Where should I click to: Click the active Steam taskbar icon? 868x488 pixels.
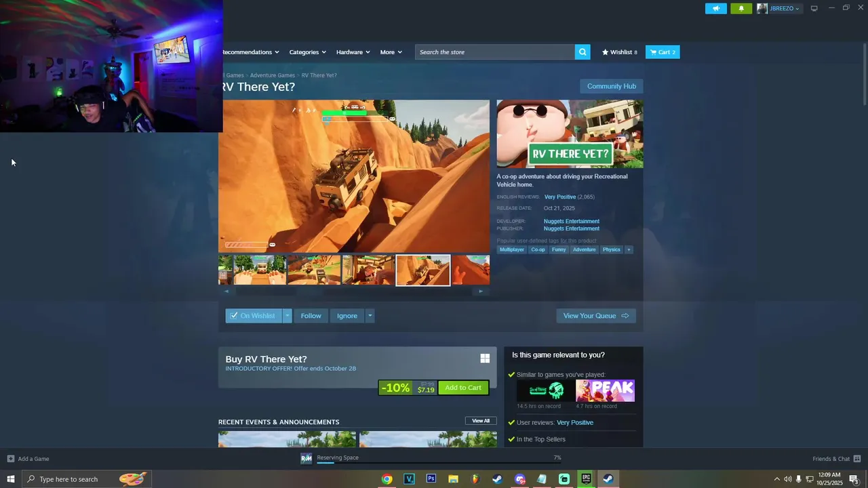click(x=608, y=479)
